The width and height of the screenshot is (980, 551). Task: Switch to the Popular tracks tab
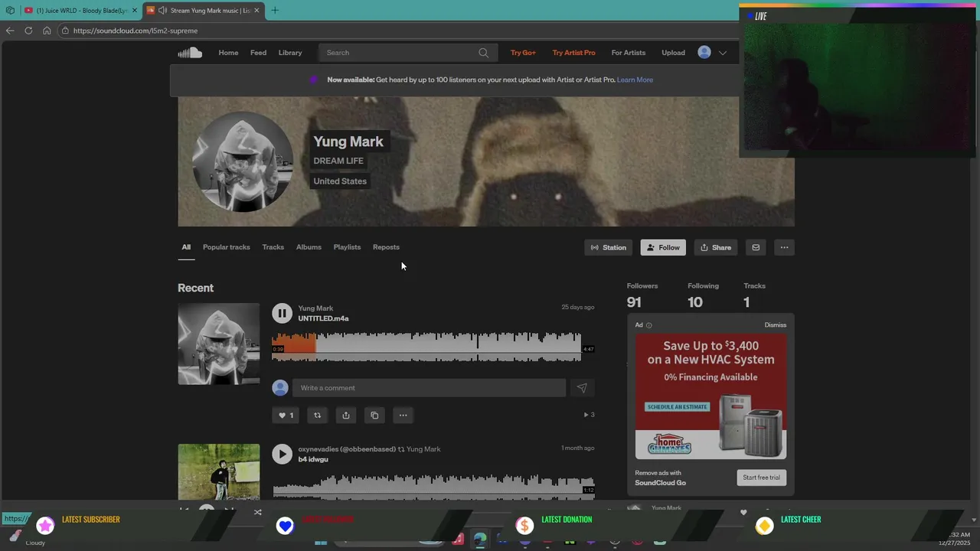[227, 247]
